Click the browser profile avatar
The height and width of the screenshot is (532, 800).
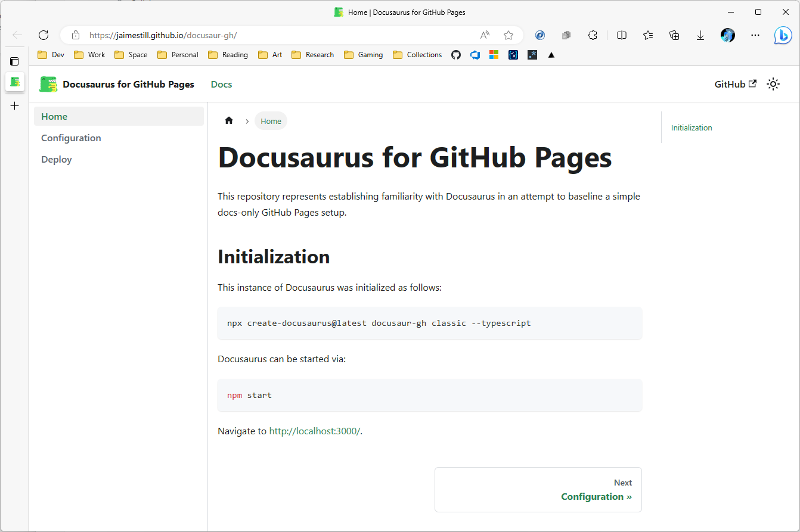pyautogui.click(x=728, y=35)
